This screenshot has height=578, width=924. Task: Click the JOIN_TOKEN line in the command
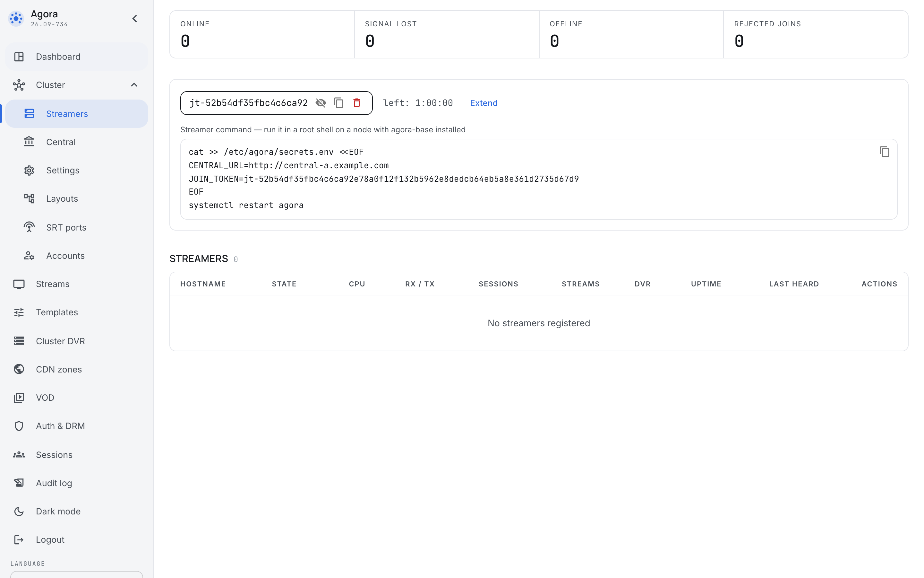(383, 179)
